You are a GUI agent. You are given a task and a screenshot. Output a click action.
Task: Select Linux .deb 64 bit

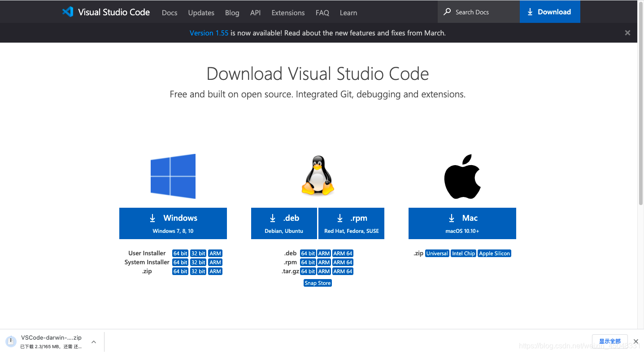pyautogui.click(x=308, y=253)
